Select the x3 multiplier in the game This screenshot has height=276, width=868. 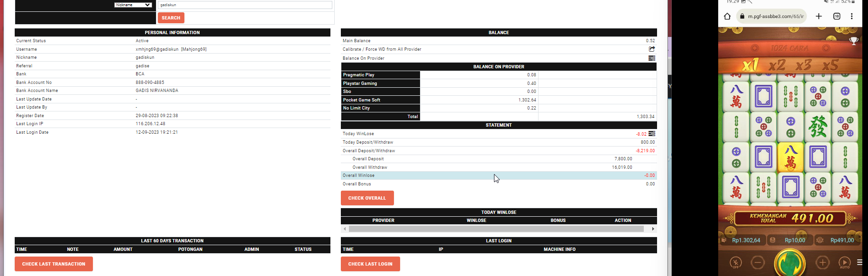click(x=804, y=64)
